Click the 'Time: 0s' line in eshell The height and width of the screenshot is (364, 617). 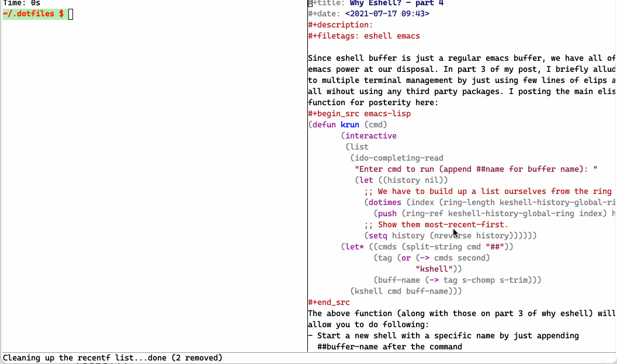22,3
